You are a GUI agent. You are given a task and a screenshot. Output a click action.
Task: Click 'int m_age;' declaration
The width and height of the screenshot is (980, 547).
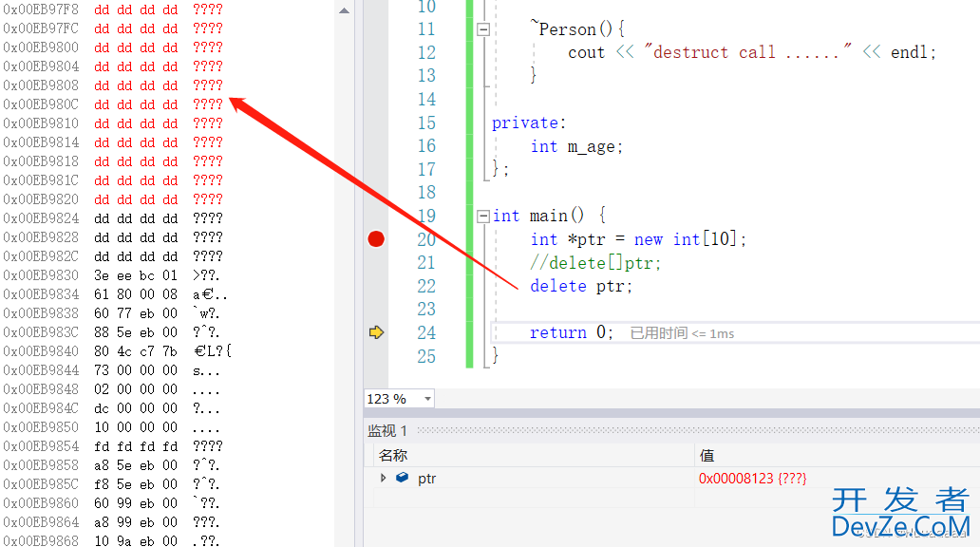[576, 147]
